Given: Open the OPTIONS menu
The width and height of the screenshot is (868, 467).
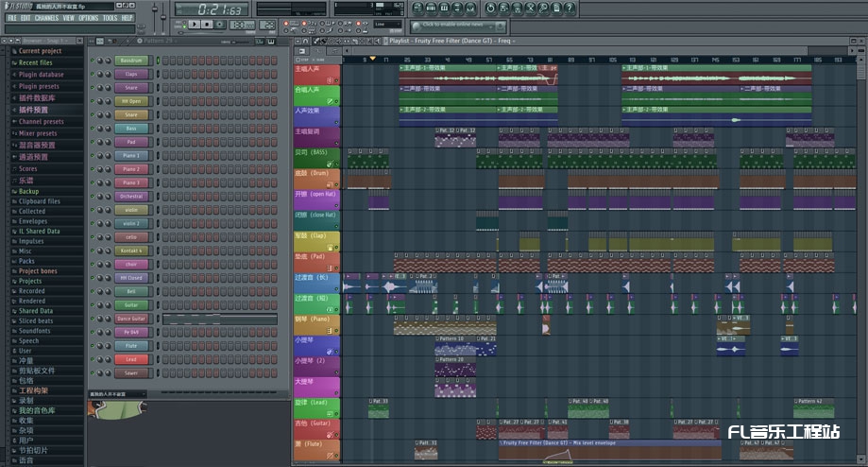Looking at the screenshot, I should pos(89,18).
